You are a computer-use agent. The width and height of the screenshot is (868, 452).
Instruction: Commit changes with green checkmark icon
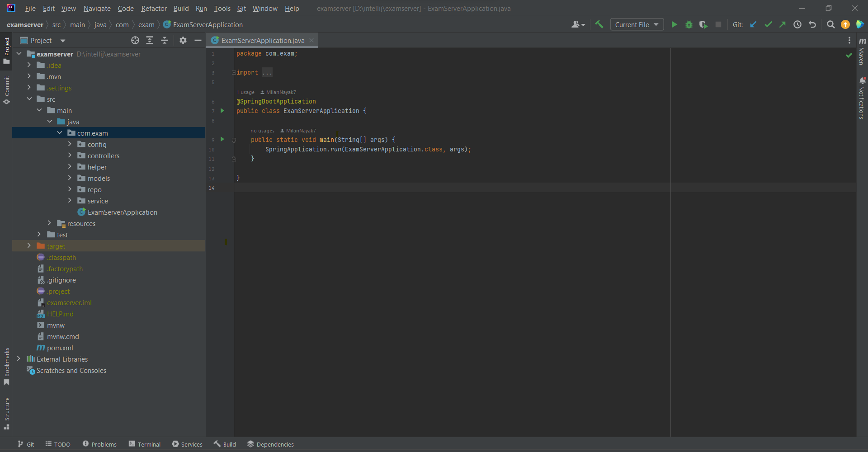[768, 24]
